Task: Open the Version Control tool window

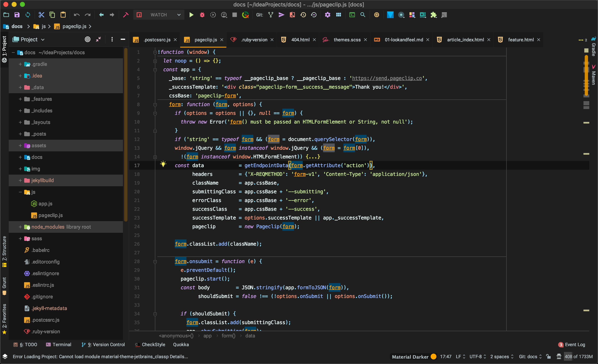Action: pos(103,345)
